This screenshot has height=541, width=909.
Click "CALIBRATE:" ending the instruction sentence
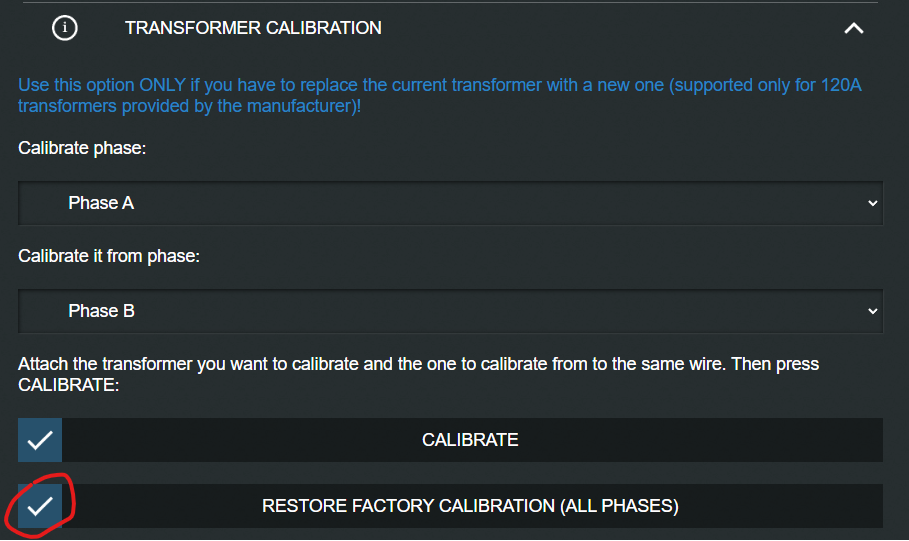69,385
